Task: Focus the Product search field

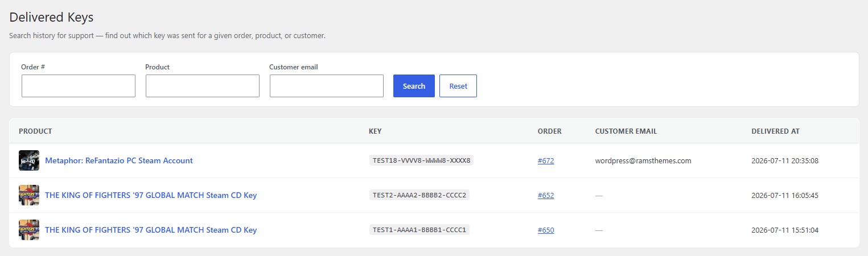Action: (x=203, y=86)
